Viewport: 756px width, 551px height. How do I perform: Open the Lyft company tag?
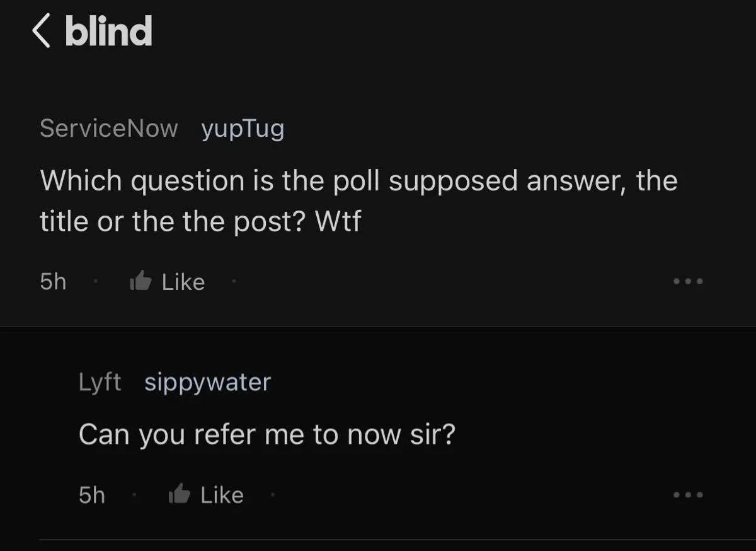click(100, 381)
